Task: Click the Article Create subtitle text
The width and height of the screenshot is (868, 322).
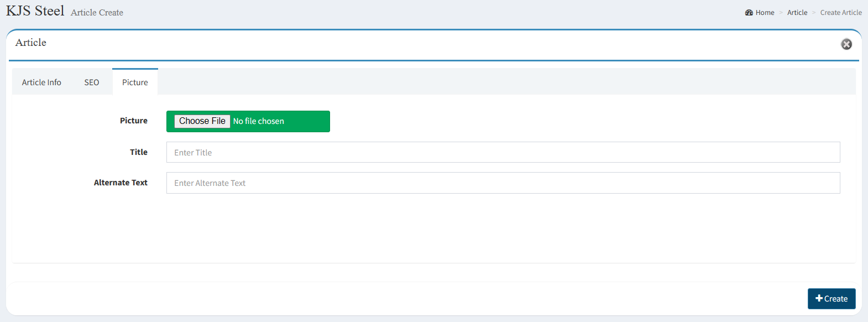Action: (x=97, y=12)
